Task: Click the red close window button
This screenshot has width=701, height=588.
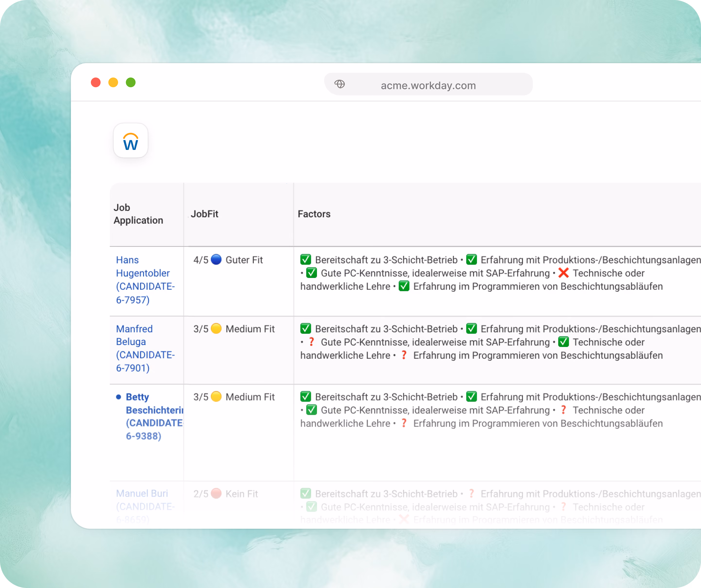Action: coord(96,82)
